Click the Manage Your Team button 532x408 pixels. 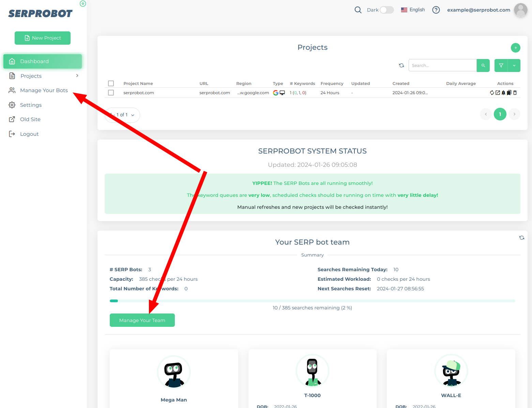[x=142, y=320]
